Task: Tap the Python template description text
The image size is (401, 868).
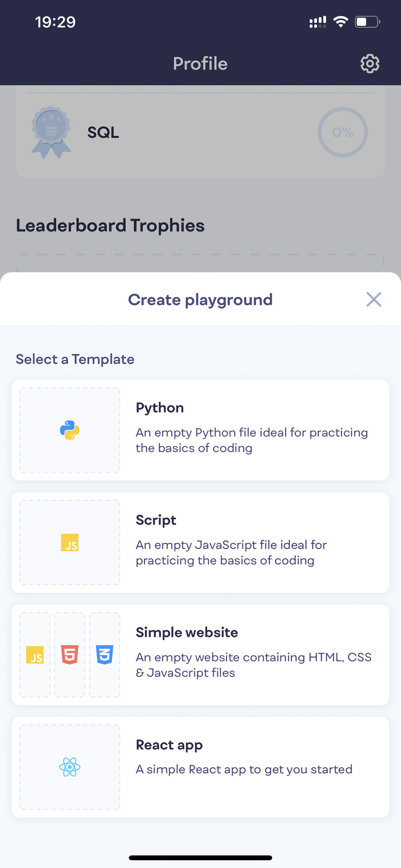Action: pos(252,440)
